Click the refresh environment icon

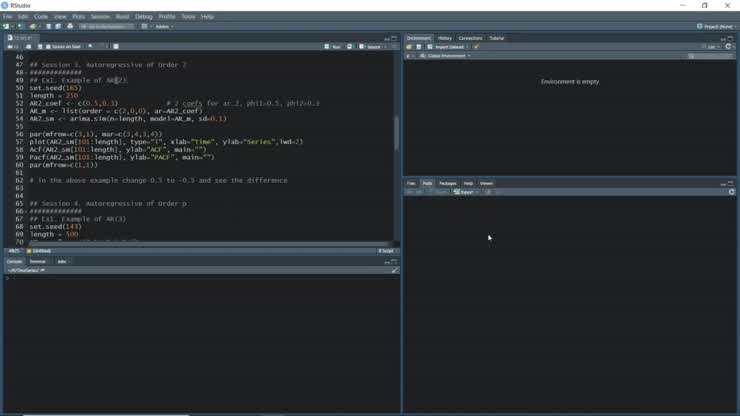pos(731,47)
